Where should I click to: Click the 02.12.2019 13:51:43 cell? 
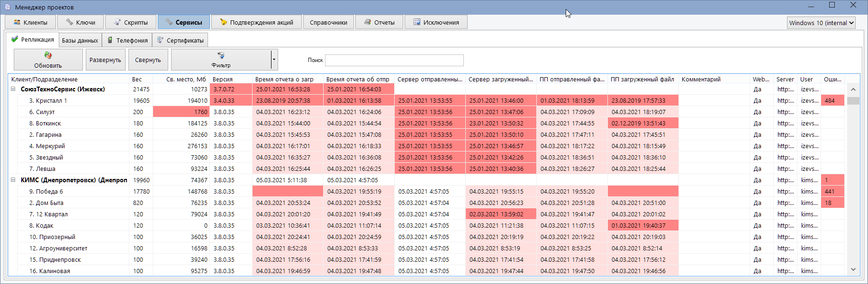[x=643, y=123]
